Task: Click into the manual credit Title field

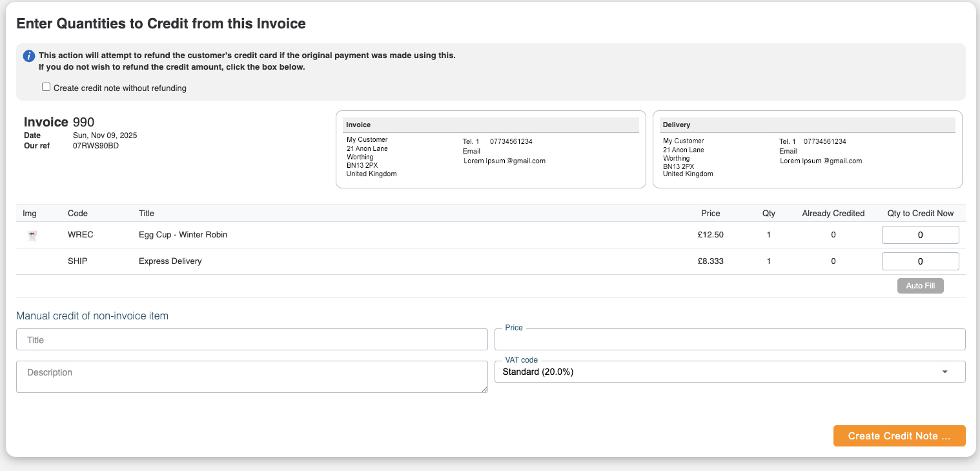Action: tap(252, 339)
